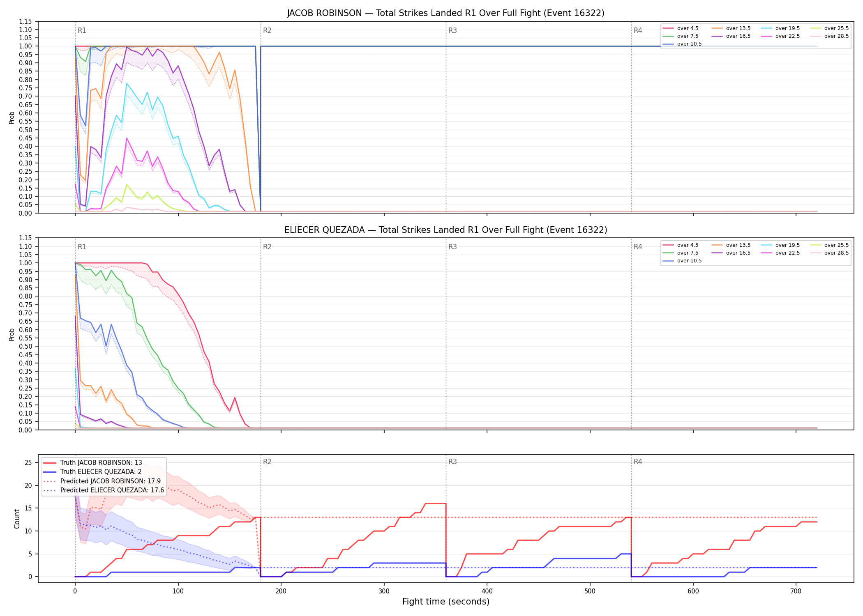Select 'over 19.5' legend entry in Quezada chart
The width and height of the screenshot is (863, 616).
coord(780,245)
